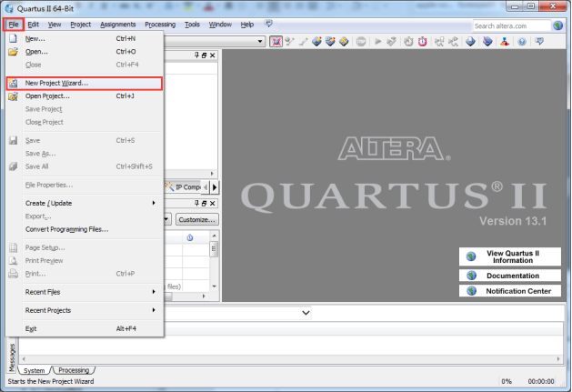This screenshot has width=572, height=392.
Task: Choose Exit from the File menu
Action: click(x=84, y=328)
